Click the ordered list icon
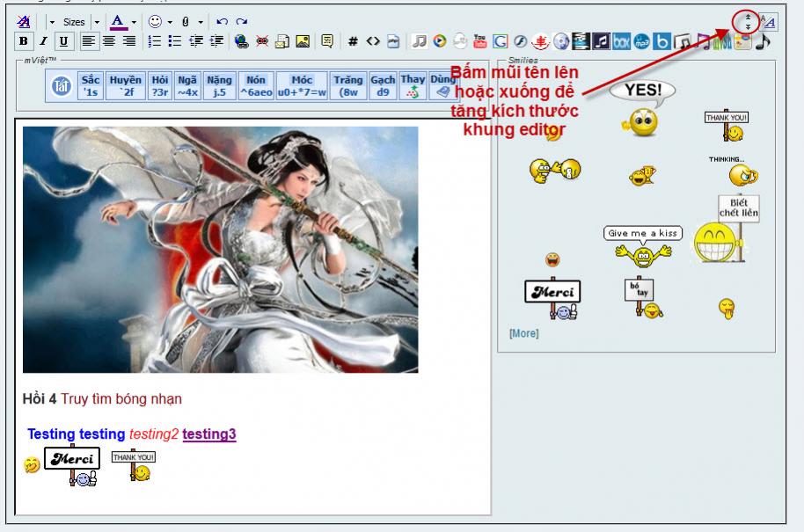This screenshot has height=532, width=804. pyautogui.click(x=154, y=40)
